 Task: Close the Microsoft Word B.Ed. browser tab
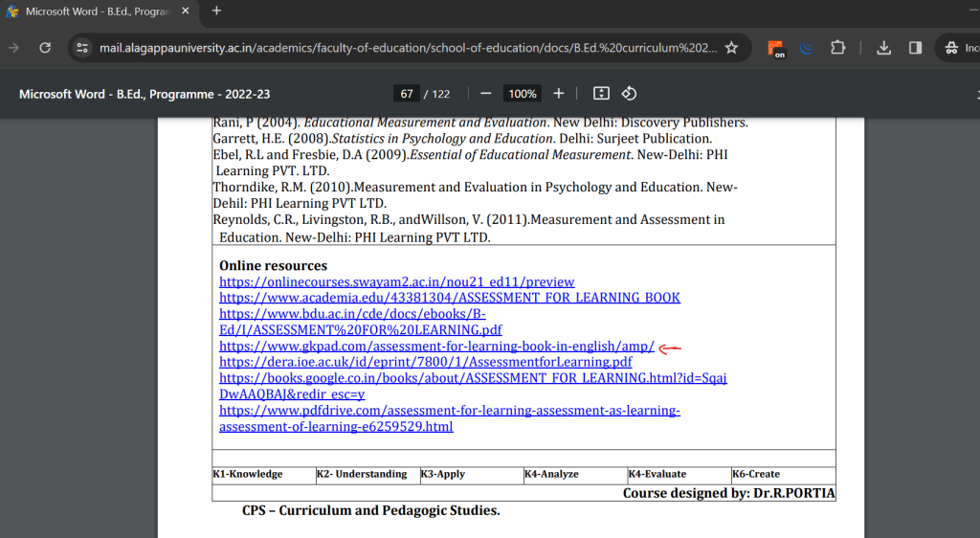[x=186, y=11]
